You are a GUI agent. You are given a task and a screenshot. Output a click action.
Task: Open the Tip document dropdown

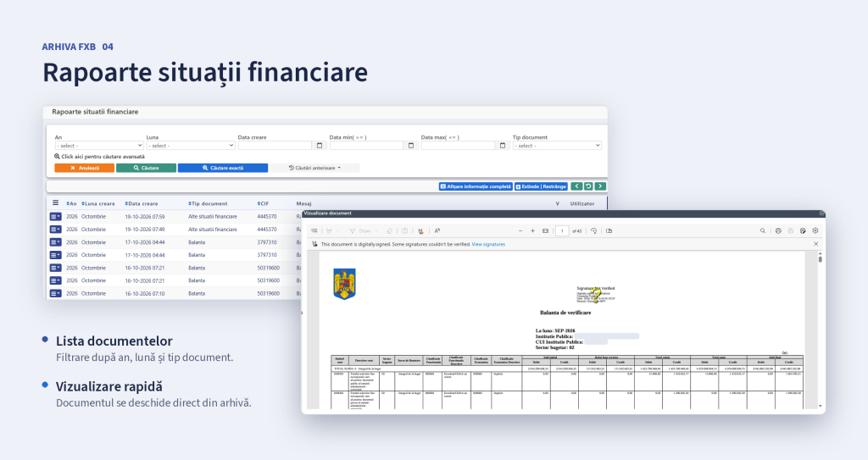pos(557,146)
